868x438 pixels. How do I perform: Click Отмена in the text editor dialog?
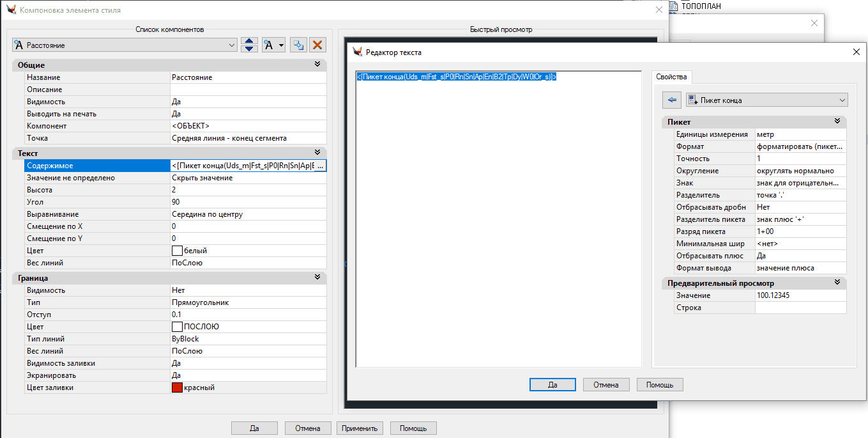pos(605,385)
